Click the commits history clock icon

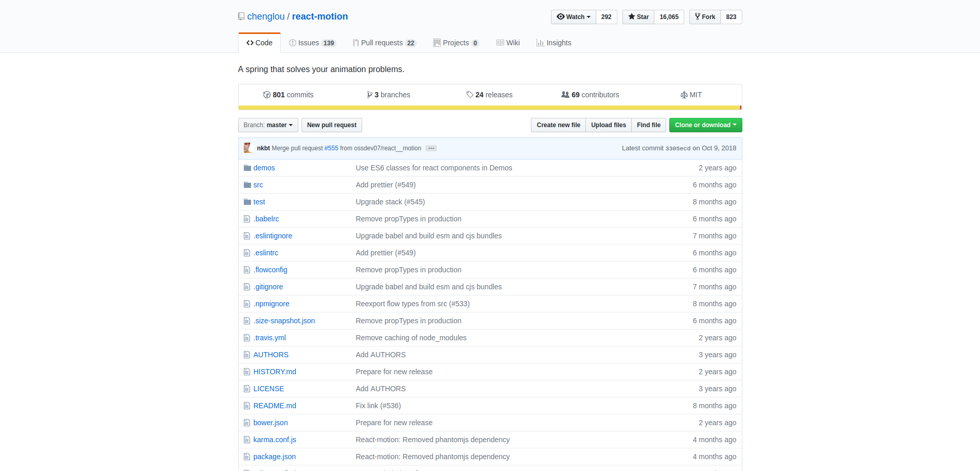[266, 95]
